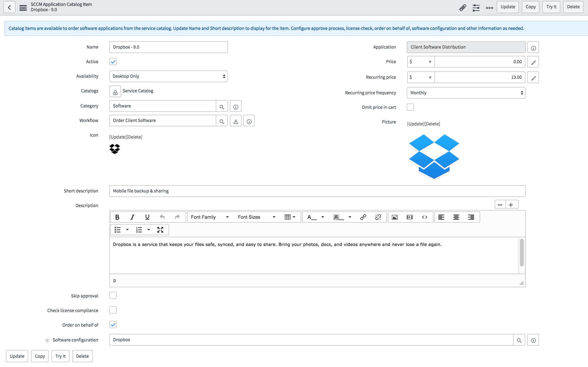
Task: Insert an image into the Description
Action: [x=395, y=217]
